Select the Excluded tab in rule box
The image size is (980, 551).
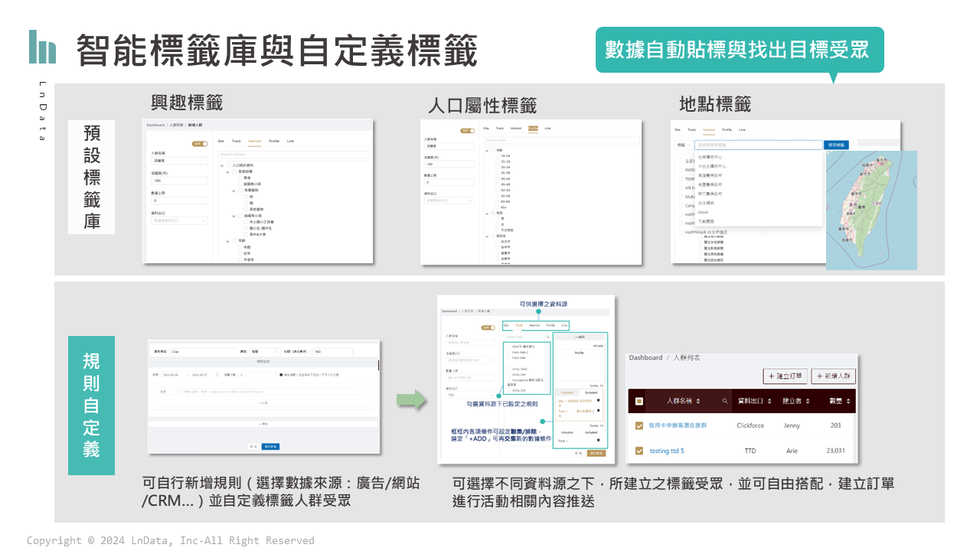pos(591,393)
